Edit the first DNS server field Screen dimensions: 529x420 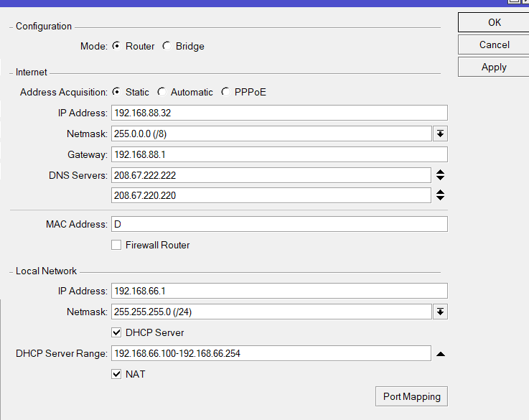point(271,175)
